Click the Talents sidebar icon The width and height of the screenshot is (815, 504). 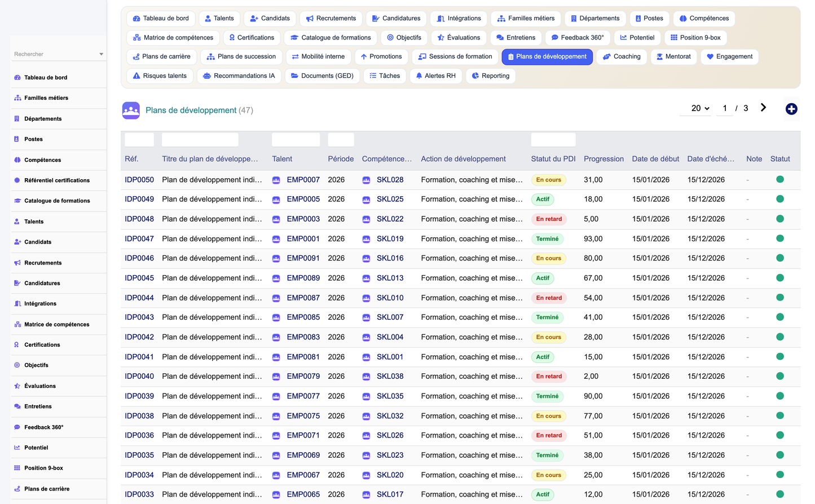coord(17,222)
